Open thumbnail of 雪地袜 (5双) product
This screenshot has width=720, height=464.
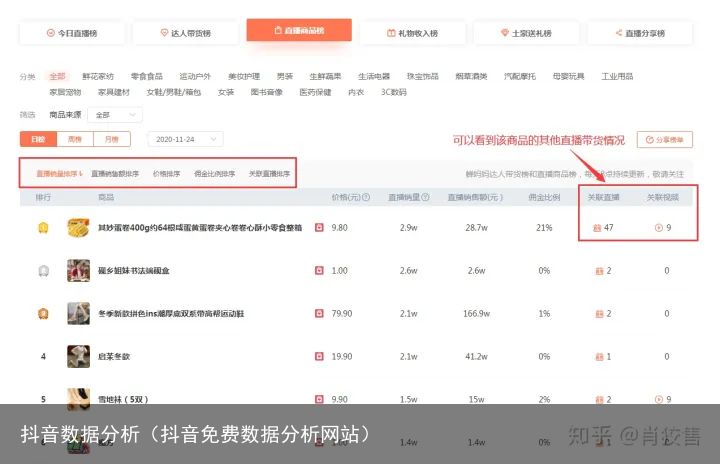79,398
